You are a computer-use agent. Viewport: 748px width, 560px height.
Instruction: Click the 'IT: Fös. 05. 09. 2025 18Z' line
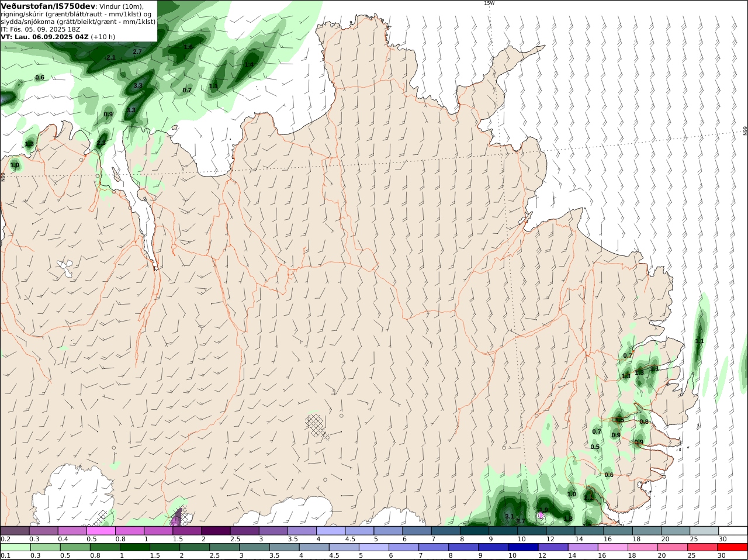pos(40,29)
